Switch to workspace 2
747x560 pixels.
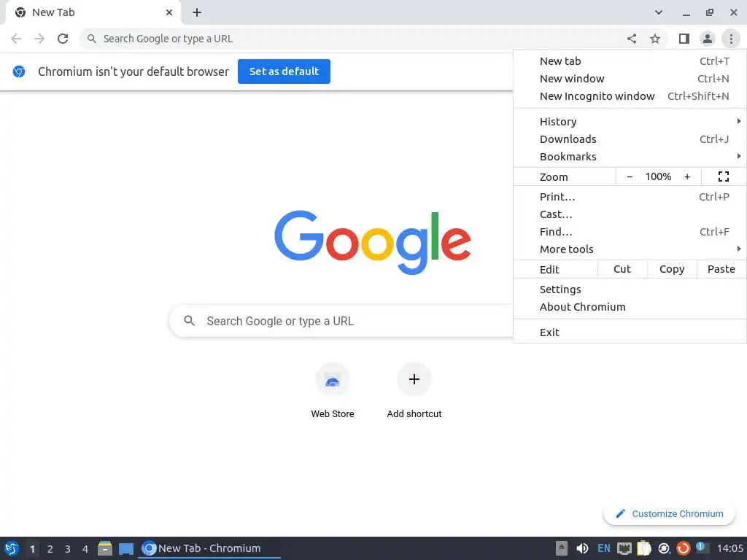(x=50, y=549)
